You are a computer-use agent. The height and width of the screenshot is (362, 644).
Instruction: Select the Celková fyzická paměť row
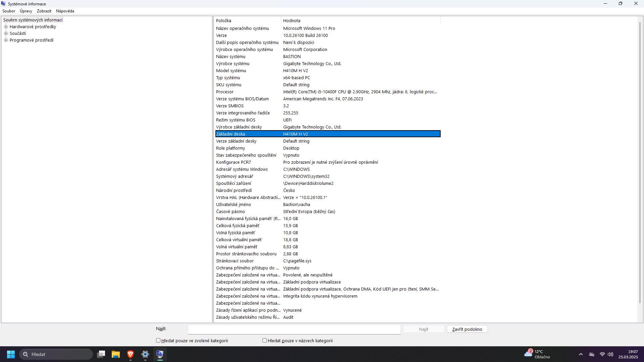pyautogui.click(x=328, y=226)
